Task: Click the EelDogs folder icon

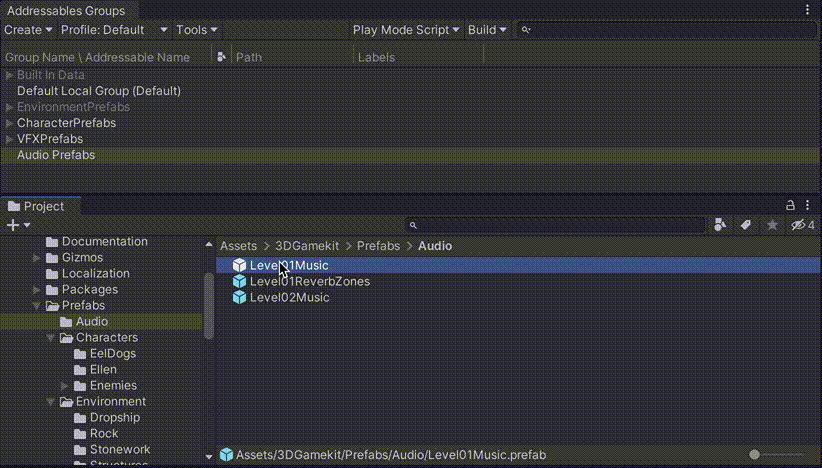Action: [x=80, y=354]
